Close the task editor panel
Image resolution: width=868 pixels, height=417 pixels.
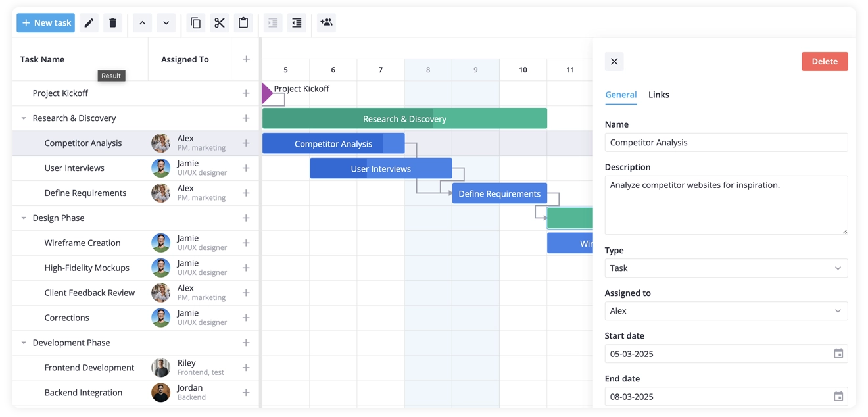pos(614,61)
